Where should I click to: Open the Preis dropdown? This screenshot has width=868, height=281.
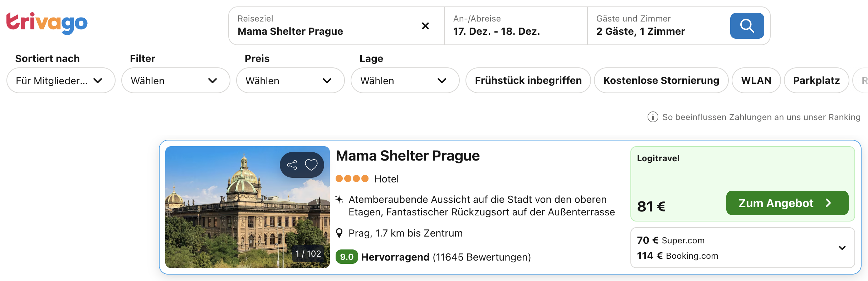[290, 81]
